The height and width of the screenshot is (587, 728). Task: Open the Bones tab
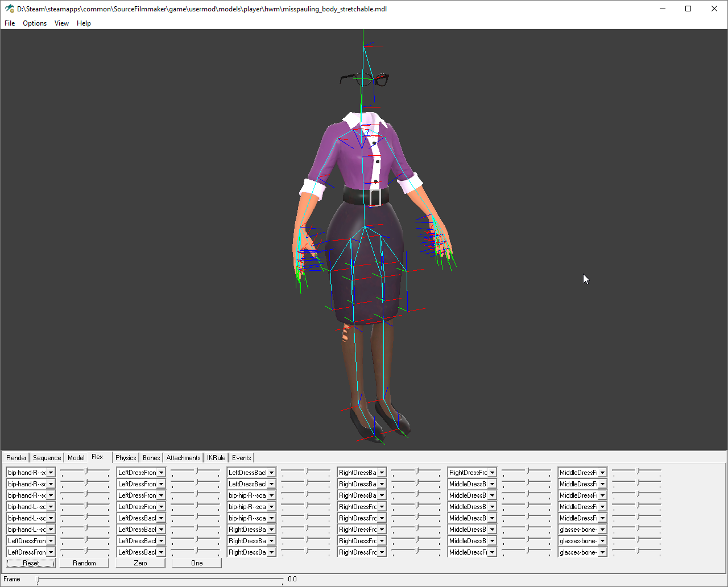(151, 458)
